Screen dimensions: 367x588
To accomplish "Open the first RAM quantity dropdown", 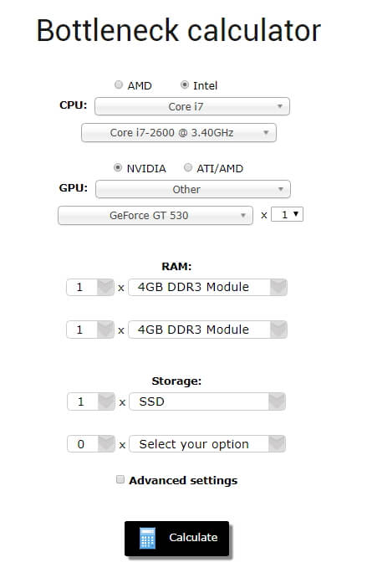I will click(90, 287).
